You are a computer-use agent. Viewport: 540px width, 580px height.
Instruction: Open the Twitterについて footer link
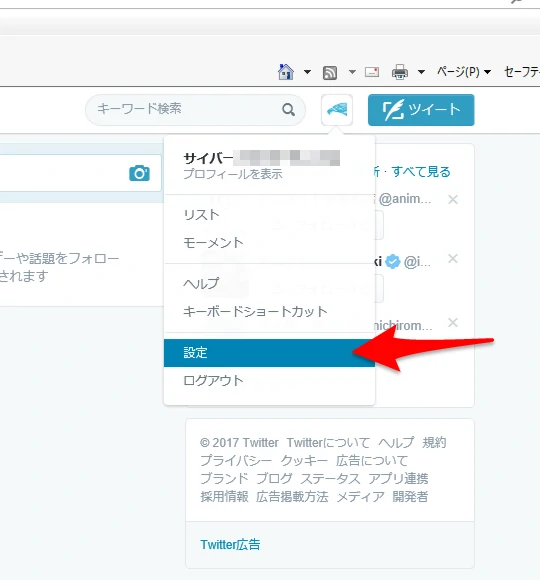(x=328, y=442)
